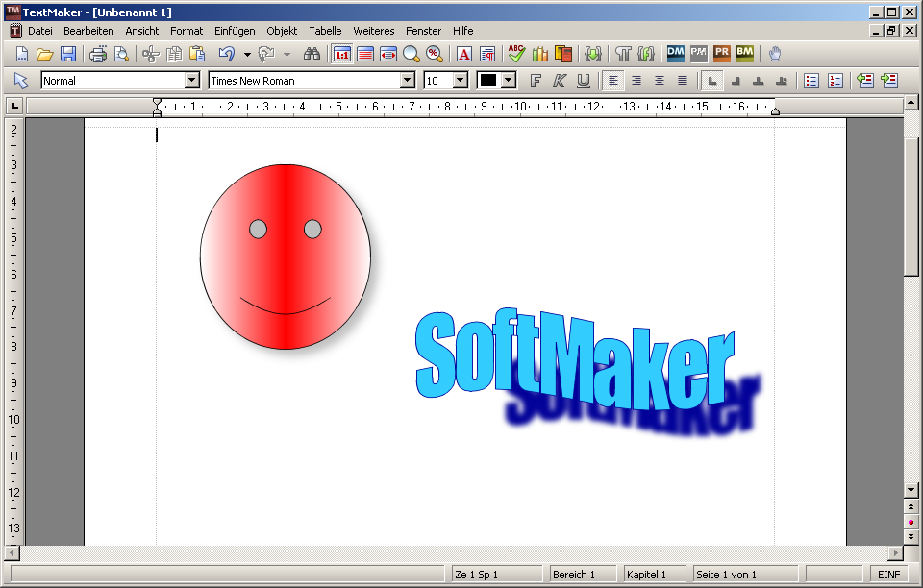Image resolution: width=923 pixels, height=588 pixels.
Task: Expand the Times New Roman font dropdown
Action: coord(407,81)
